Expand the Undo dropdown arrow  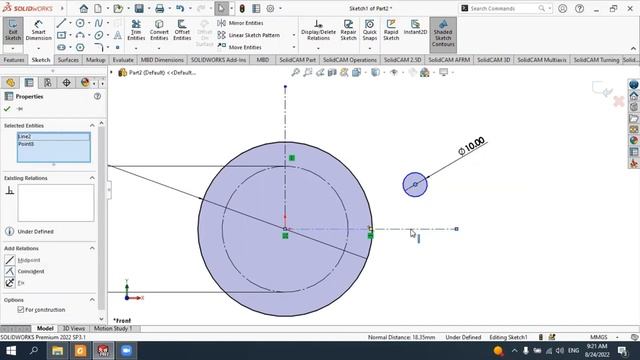click(190, 8)
